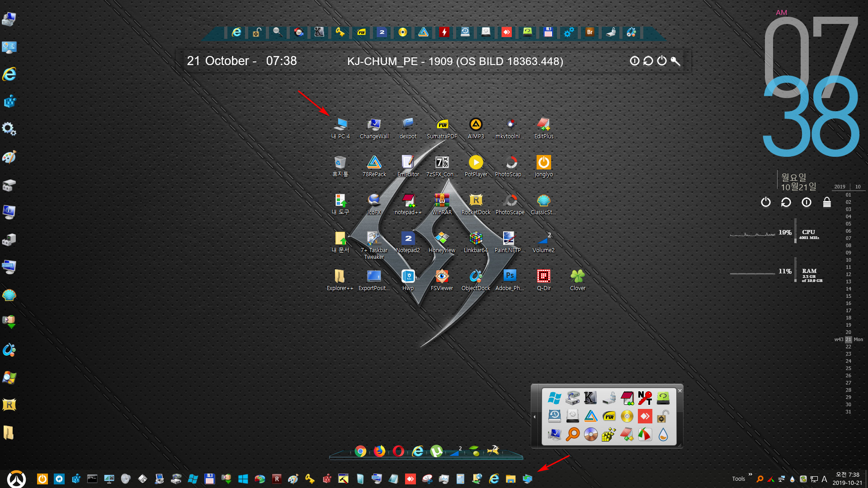Screen dimensions: 868x488
Task: Open the jonglyo power shortcut
Action: click(543, 166)
